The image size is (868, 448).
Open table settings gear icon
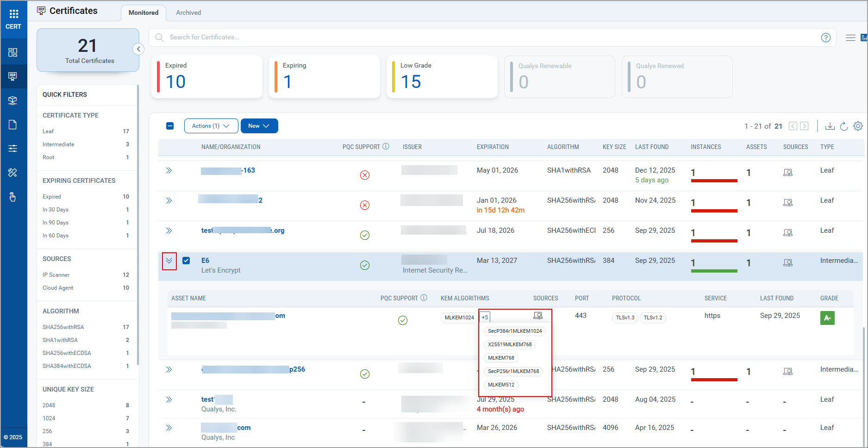pyautogui.click(x=858, y=126)
